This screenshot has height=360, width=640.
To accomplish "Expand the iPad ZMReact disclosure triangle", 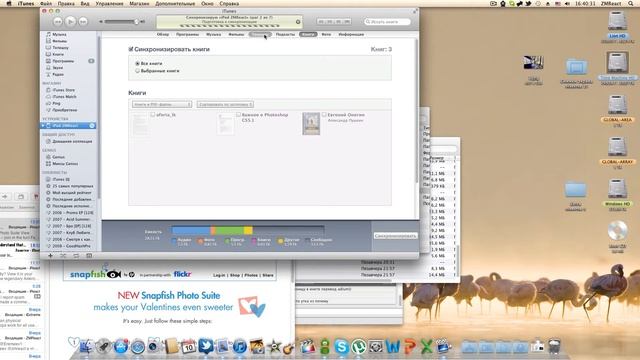I will 43,126.
